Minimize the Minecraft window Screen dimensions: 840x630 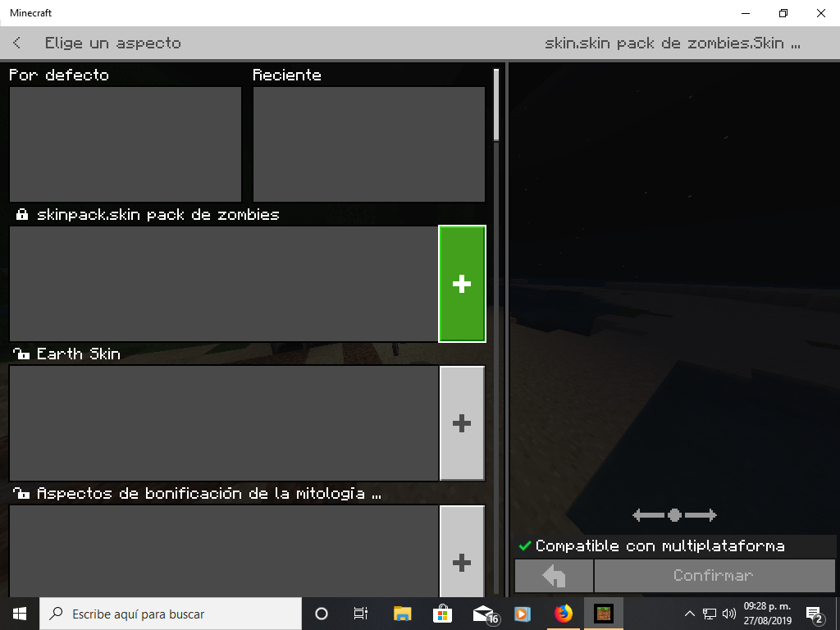[x=746, y=13]
